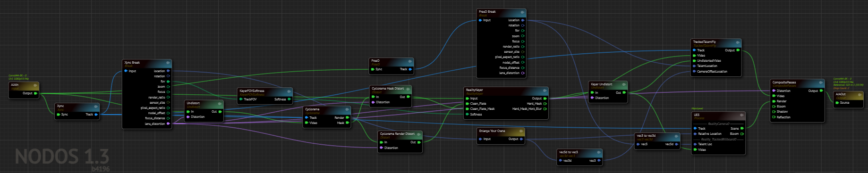Select the AJAOut node title
The width and height of the screenshot is (868, 173).
coord(841,94)
